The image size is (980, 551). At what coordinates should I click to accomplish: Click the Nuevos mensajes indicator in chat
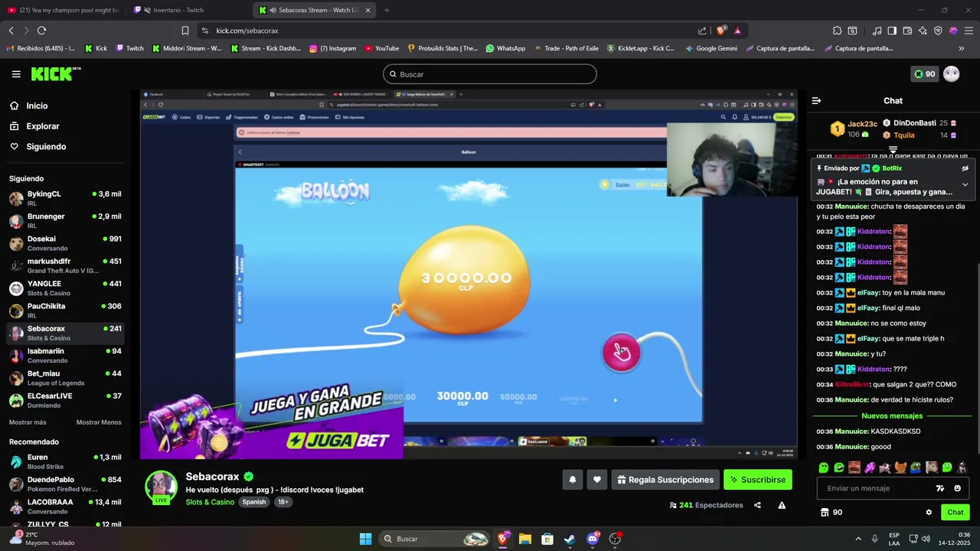892,416
